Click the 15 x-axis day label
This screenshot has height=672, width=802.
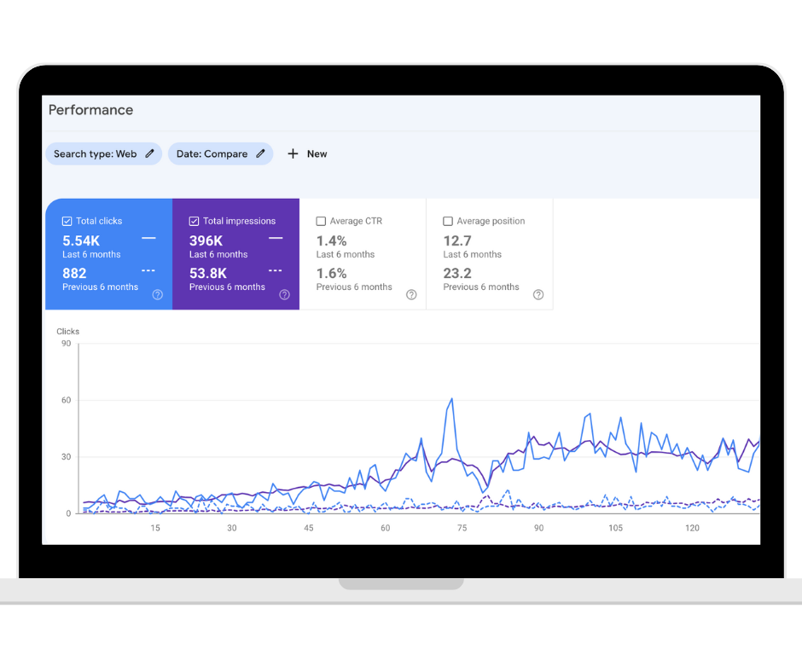[x=155, y=528]
